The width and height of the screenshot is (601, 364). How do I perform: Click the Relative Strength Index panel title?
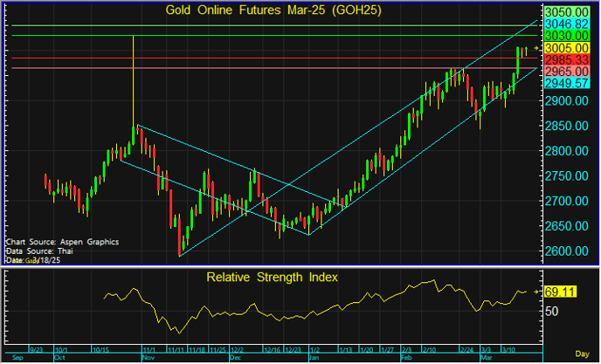pyautogui.click(x=273, y=277)
